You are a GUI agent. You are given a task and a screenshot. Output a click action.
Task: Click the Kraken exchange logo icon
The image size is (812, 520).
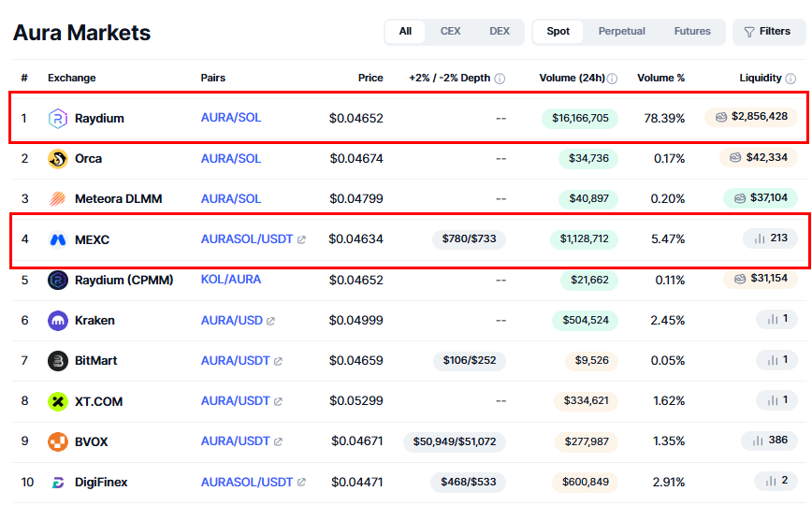57,321
